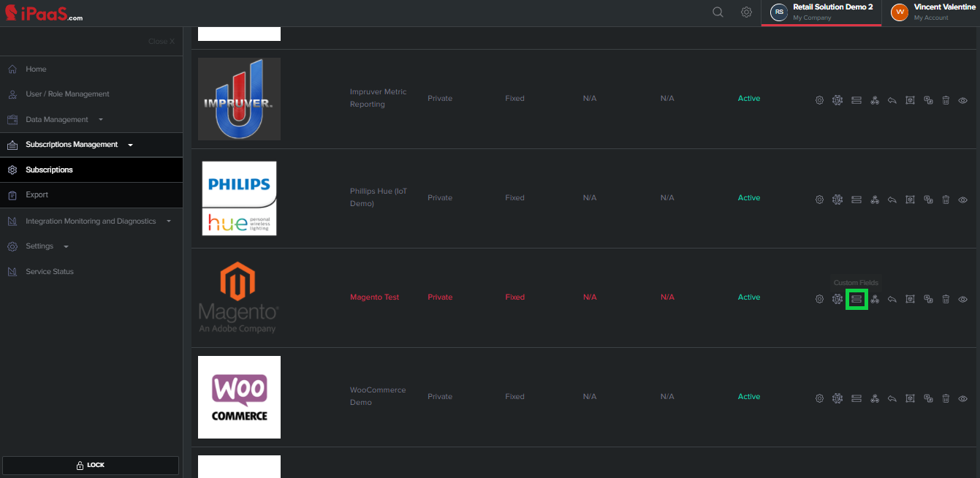Open the Export sidebar item
980x478 pixels.
tap(91, 195)
